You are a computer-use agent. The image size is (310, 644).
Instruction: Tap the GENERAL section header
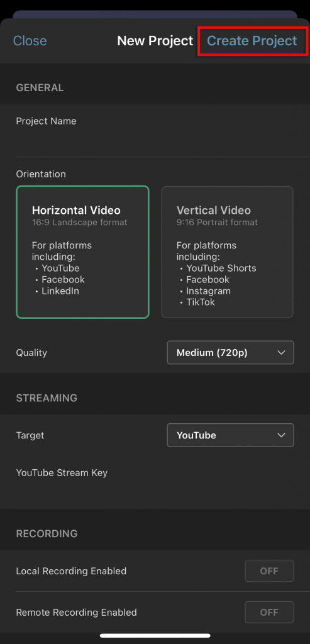tap(40, 87)
